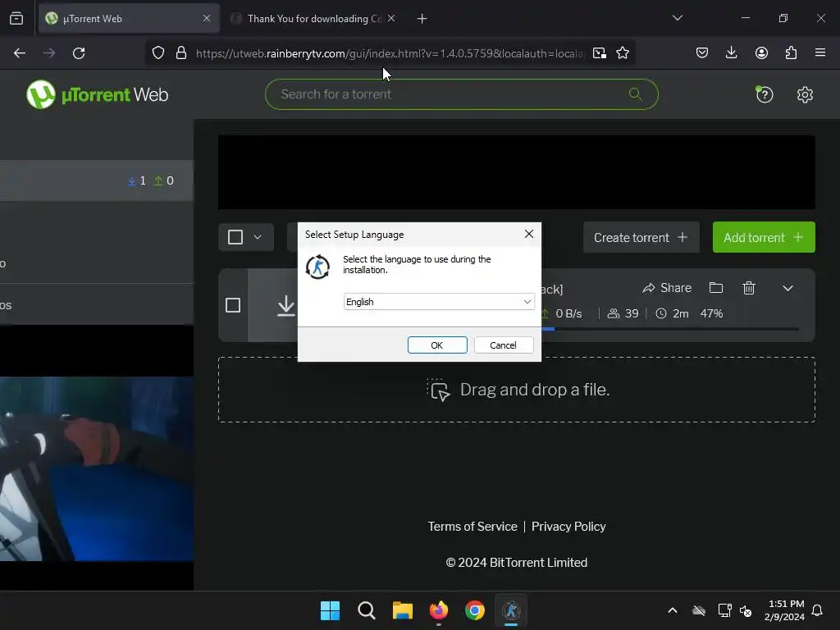Click the Drag and drop a file area
This screenshot has width=840, height=630.
pyautogui.click(x=517, y=390)
